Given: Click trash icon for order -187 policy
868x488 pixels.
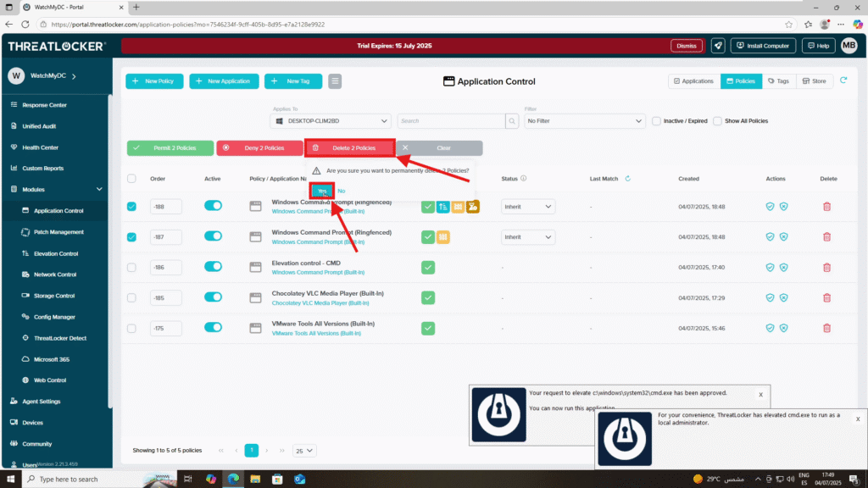Looking at the screenshot, I should [x=826, y=237].
